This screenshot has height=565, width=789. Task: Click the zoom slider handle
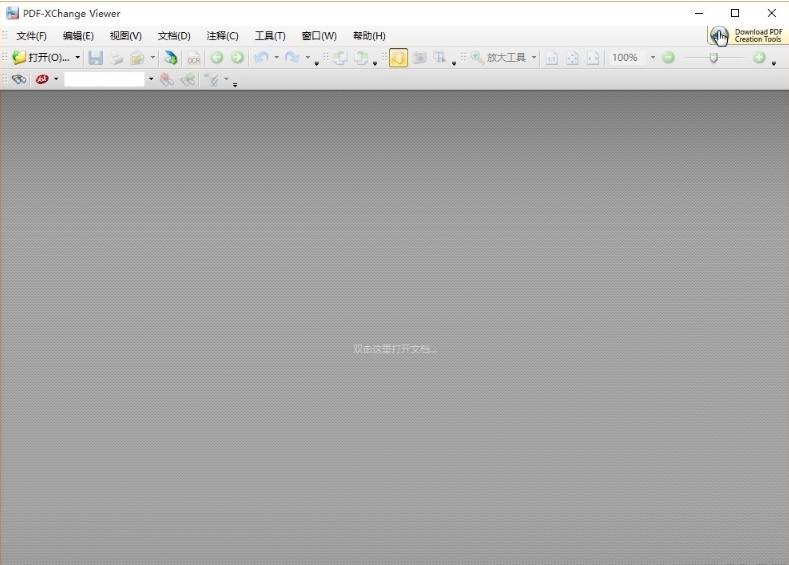(714, 58)
